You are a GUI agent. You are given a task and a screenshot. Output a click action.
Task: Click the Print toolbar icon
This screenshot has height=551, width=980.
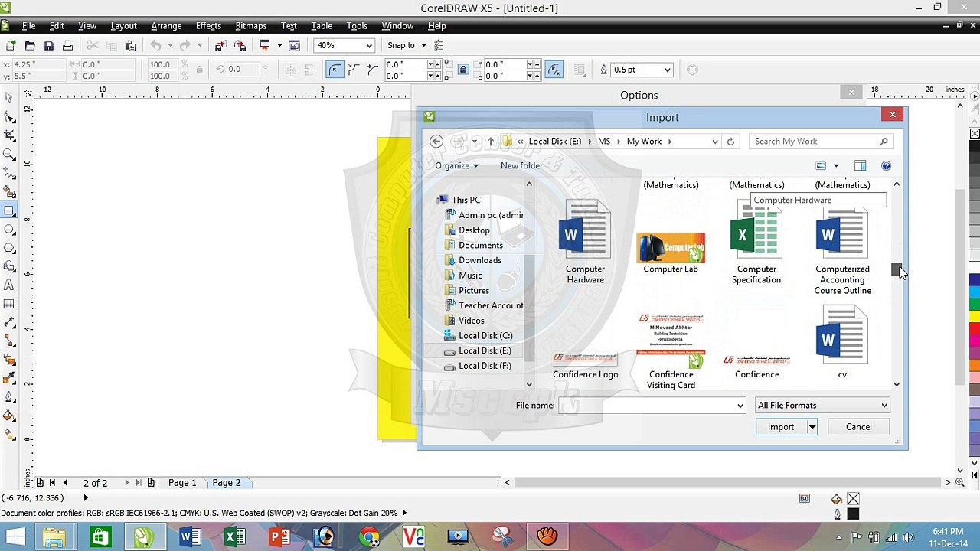(67, 46)
